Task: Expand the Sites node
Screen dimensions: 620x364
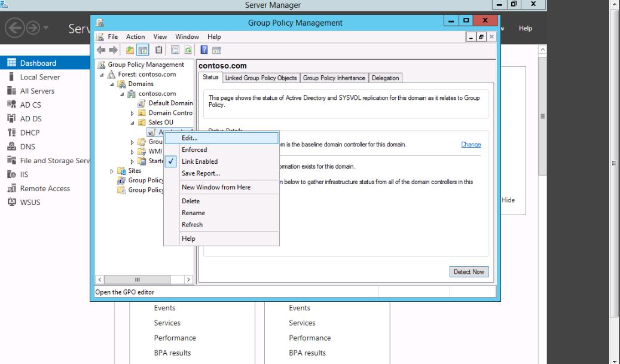Action: coord(112,171)
